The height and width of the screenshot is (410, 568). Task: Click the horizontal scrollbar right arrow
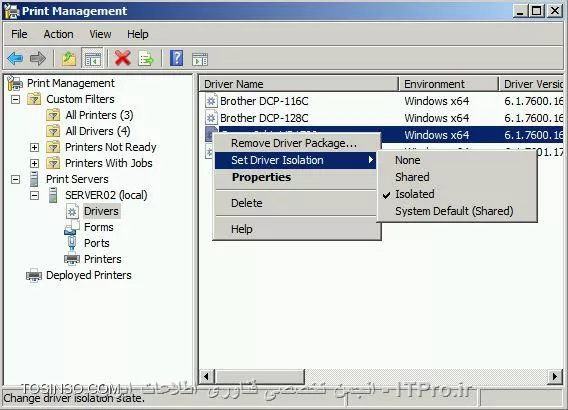click(555, 376)
